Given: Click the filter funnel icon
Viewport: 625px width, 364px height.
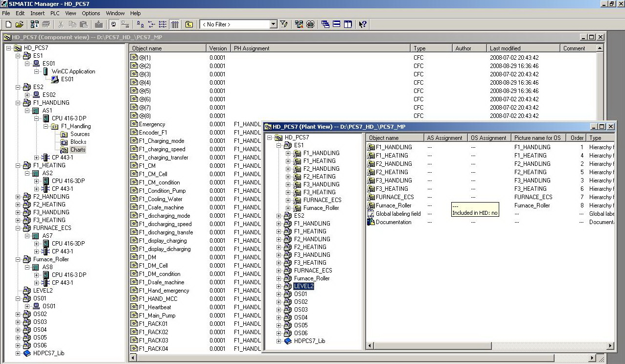Looking at the screenshot, I should (284, 24).
